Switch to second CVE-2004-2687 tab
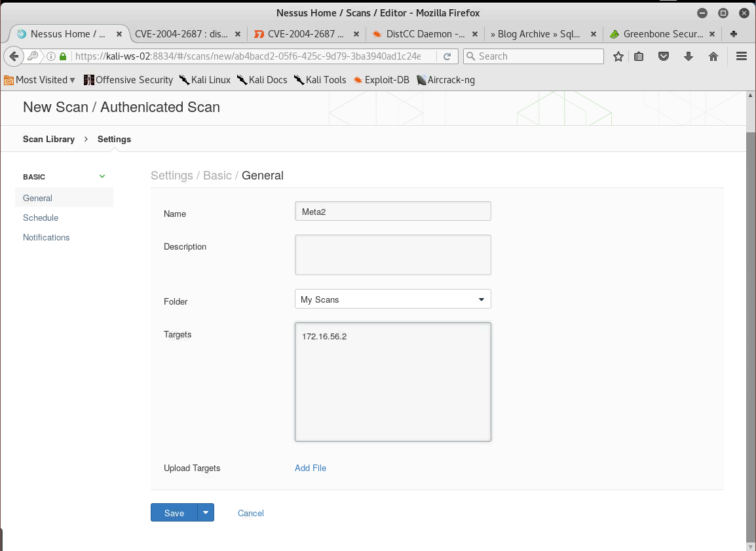Viewport: 756px width, 551px height. 306,34
